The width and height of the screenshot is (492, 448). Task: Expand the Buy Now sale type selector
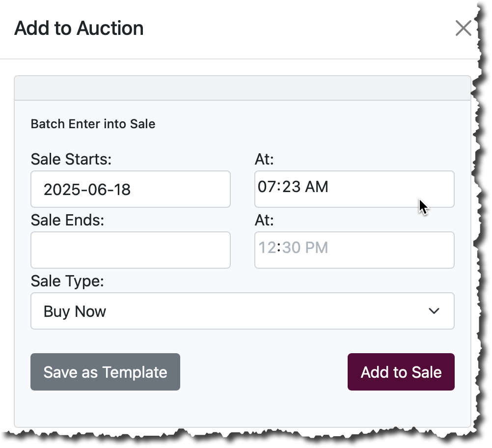243,311
